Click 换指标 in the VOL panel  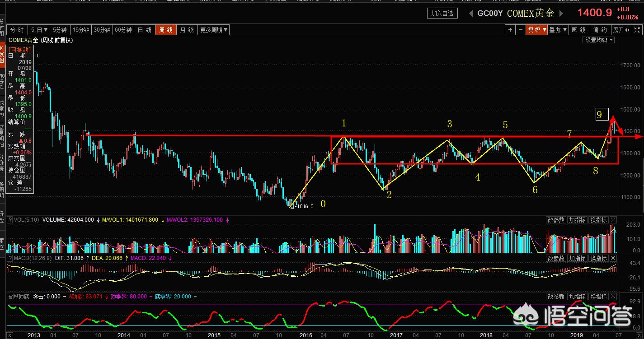598,220
